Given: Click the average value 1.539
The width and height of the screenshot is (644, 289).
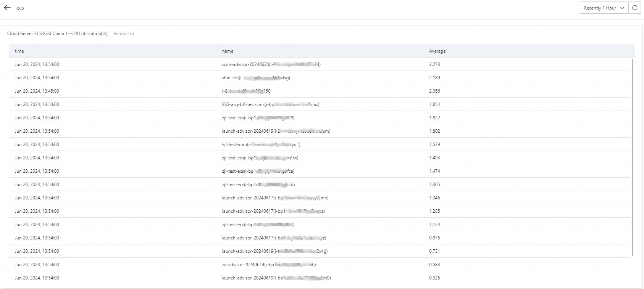Looking at the screenshot, I should (x=434, y=144).
